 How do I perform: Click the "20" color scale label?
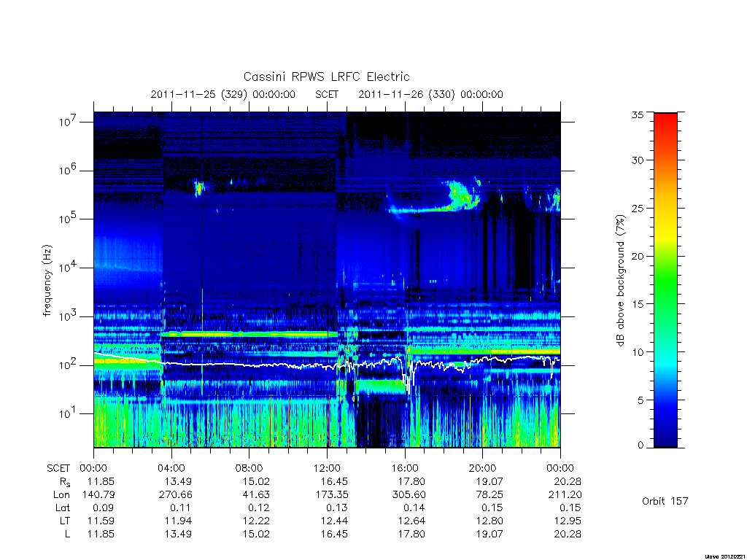tap(638, 256)
